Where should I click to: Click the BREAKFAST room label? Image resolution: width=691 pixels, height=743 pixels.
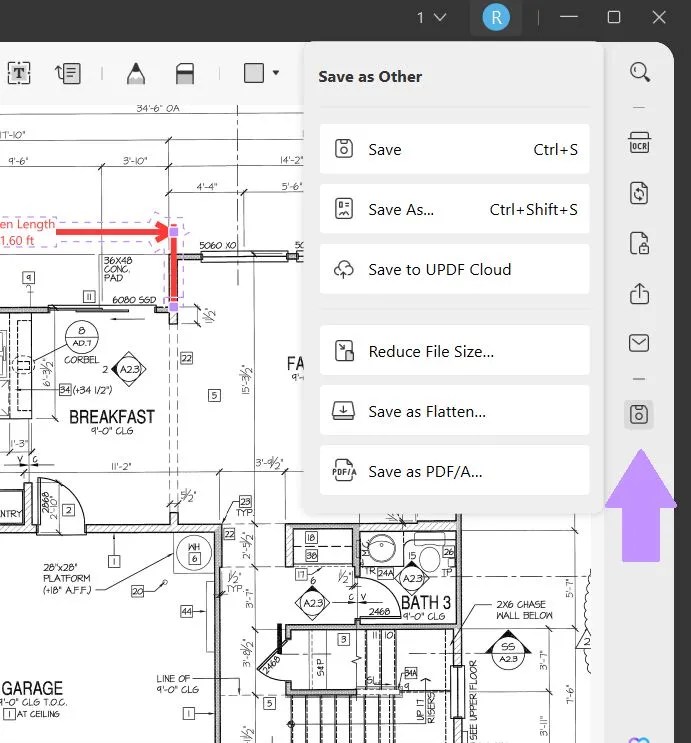pos(112,417)
